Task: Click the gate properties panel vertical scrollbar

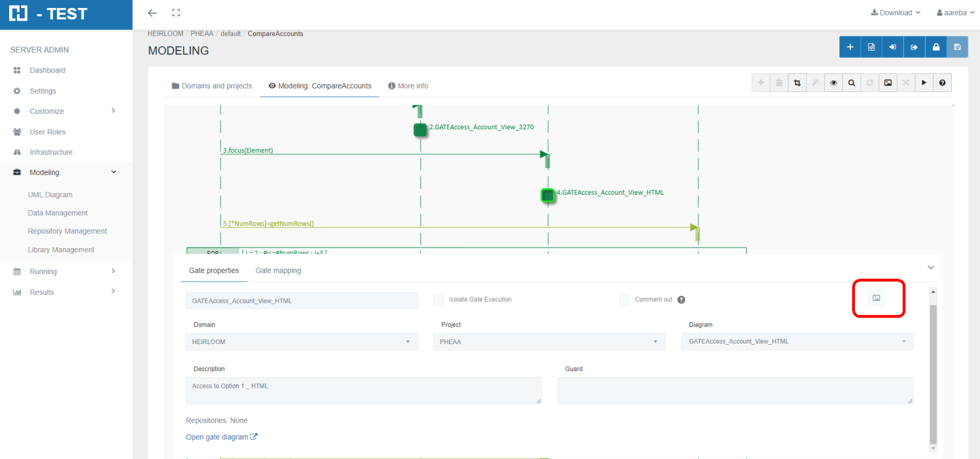Action: coord(933,373)
